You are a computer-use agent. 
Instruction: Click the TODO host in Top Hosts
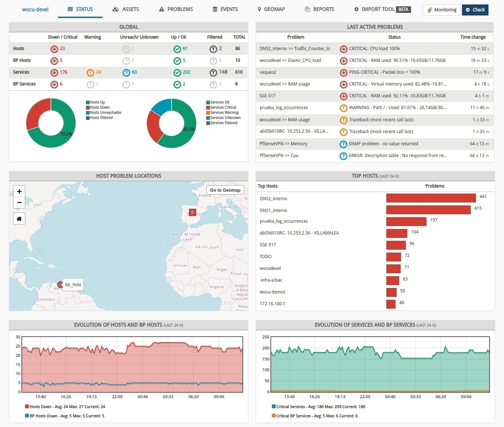(x=265, y=257)
